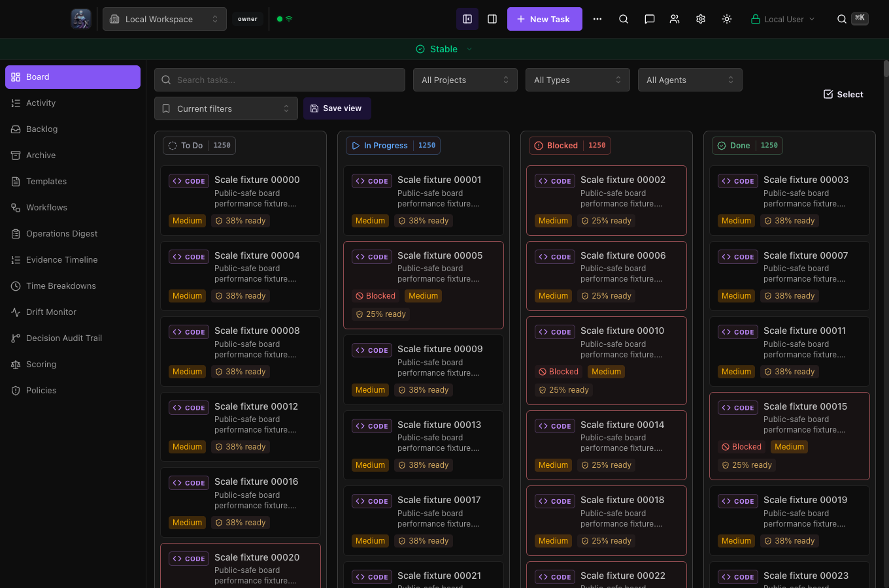Click the search magnifier icon in toolbar
Image resolution: width=889 pixels, height=588 pixels.
(x=624, y=19)
